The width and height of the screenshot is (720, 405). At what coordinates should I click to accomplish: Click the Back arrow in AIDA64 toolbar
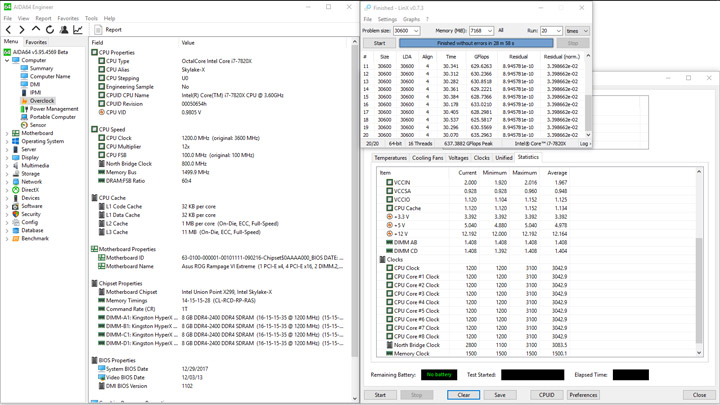coord(8,30)
